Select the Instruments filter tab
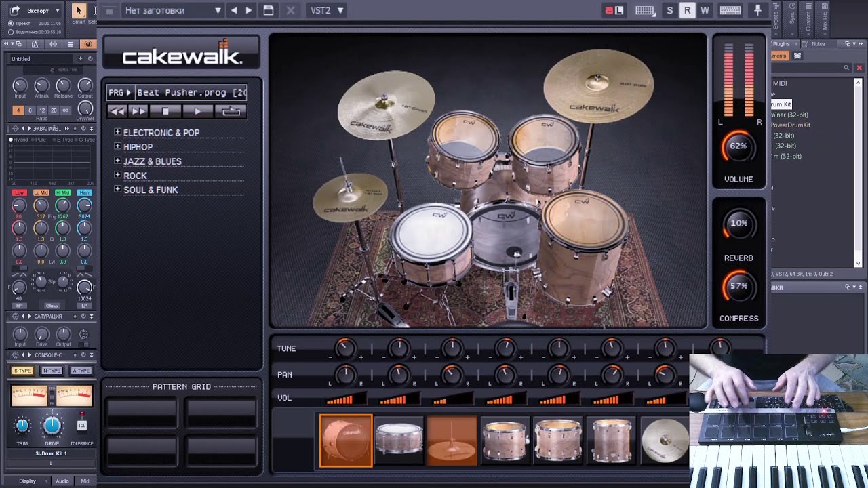Image resolution: width=868 pixels, height=488 pixels. 779,56
